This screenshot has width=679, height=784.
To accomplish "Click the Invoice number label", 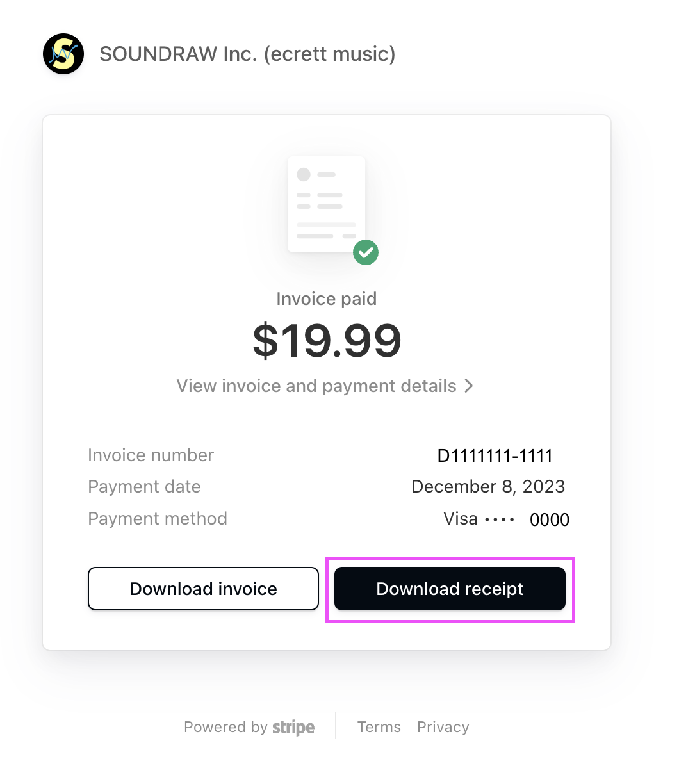I will click(151, 455).
